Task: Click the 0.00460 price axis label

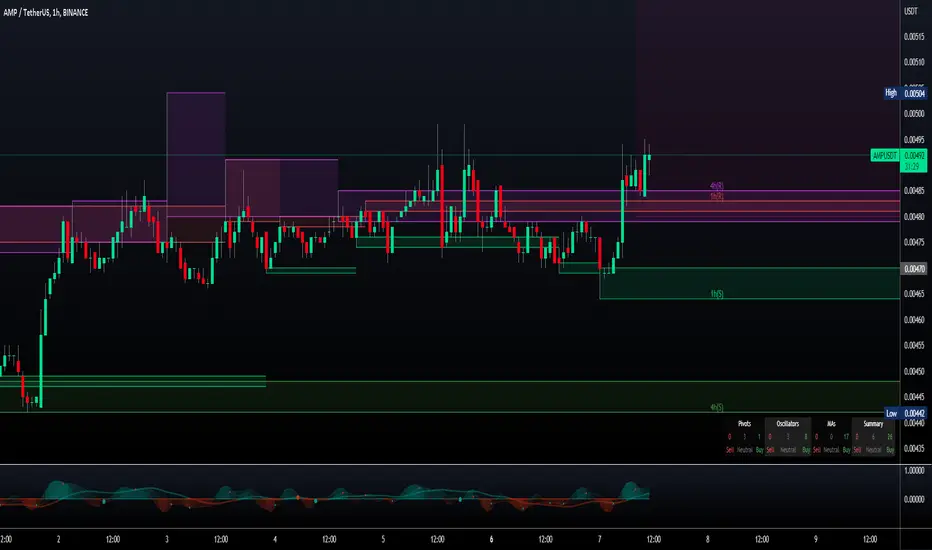Action: tap(914, 320)
